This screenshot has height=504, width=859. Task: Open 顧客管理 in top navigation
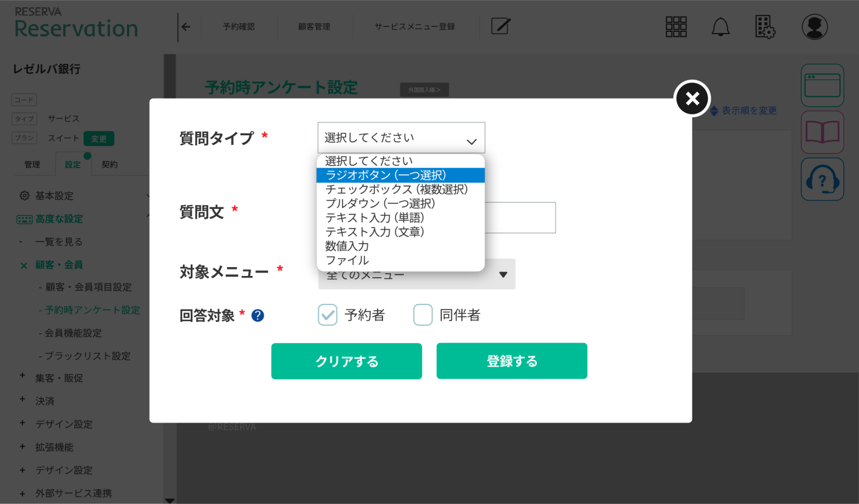(x=314, y=27)
